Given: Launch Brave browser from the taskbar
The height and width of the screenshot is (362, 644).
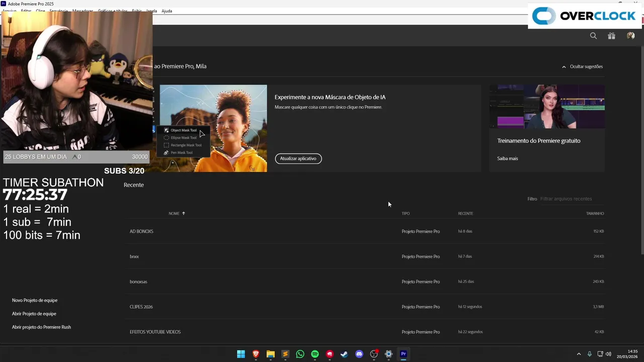Looking at the screenshot, I should (x=256, y=354).
